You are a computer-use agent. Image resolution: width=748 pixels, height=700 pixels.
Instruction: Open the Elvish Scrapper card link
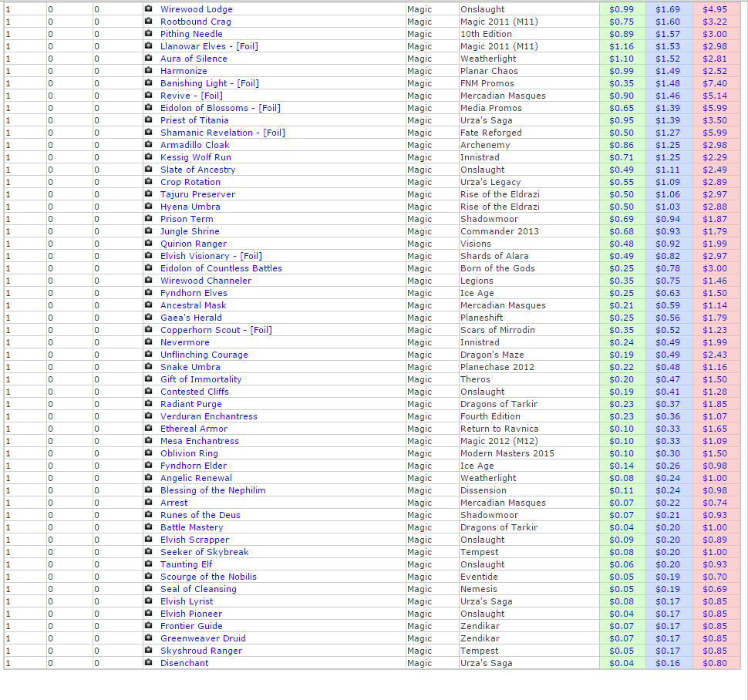[194, 540]
